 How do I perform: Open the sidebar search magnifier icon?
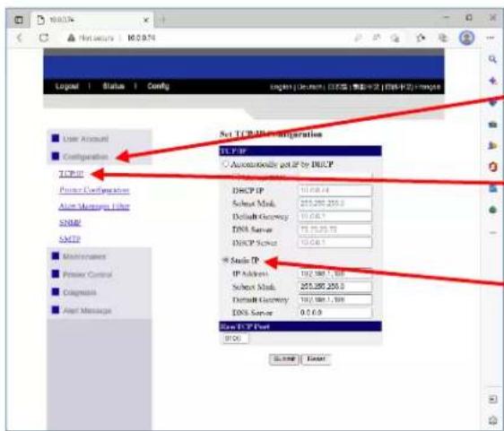coord(492,59)
